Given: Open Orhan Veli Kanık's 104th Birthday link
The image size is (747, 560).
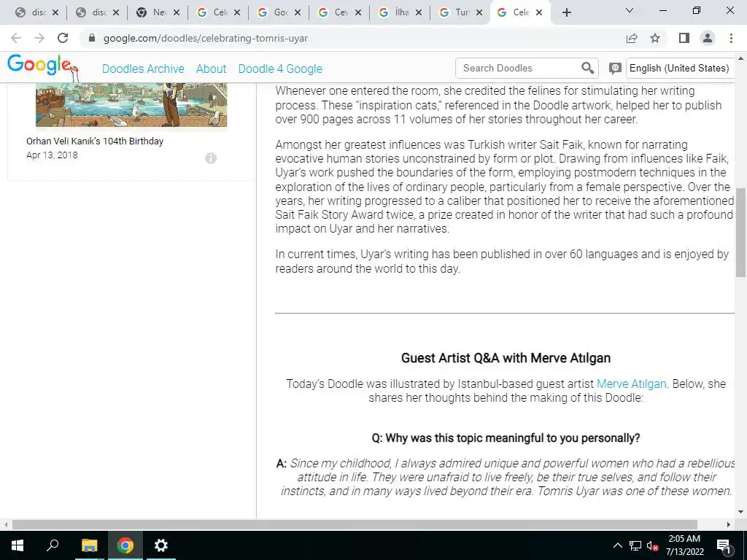Looking at the screenshot, I should tap(95, 141).
